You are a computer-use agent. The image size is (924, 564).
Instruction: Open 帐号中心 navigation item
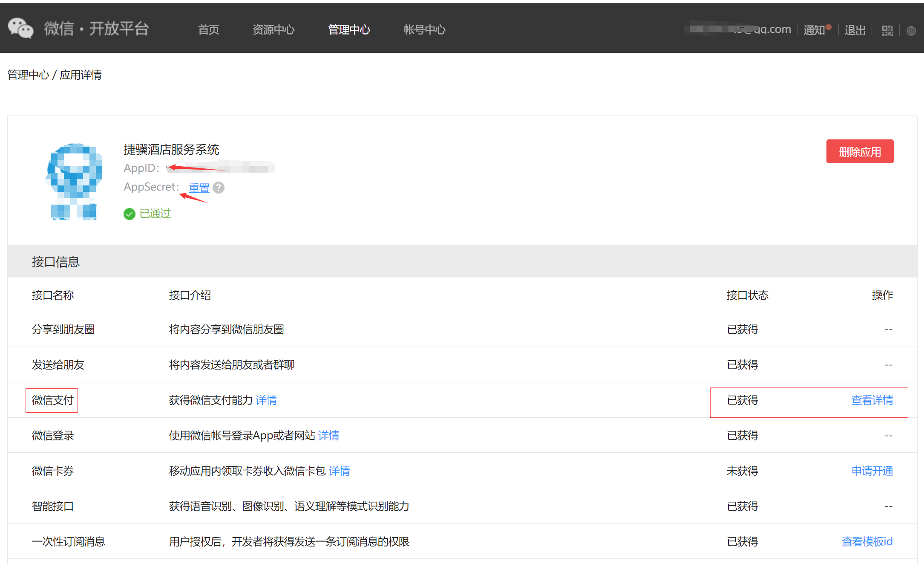pos(424,29)
